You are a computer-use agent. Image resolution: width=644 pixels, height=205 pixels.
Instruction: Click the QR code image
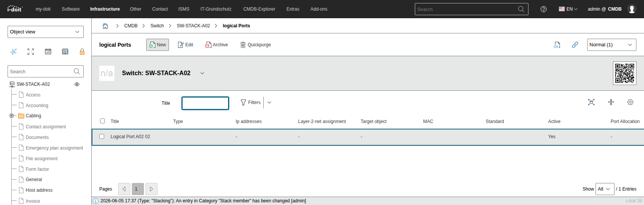pos(625,73)
